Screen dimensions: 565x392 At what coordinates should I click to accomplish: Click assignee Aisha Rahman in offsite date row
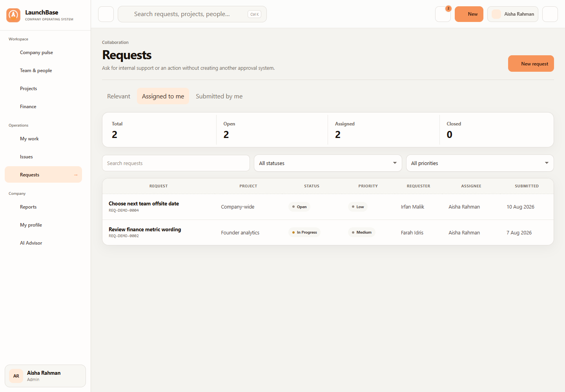[464, 207]
